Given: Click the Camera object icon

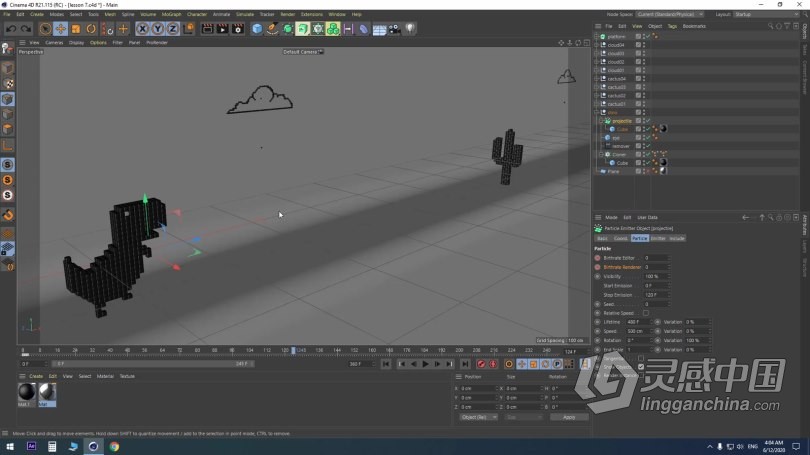Looking at the screenshot, I should pyautogui.click(x=395, y=29).
